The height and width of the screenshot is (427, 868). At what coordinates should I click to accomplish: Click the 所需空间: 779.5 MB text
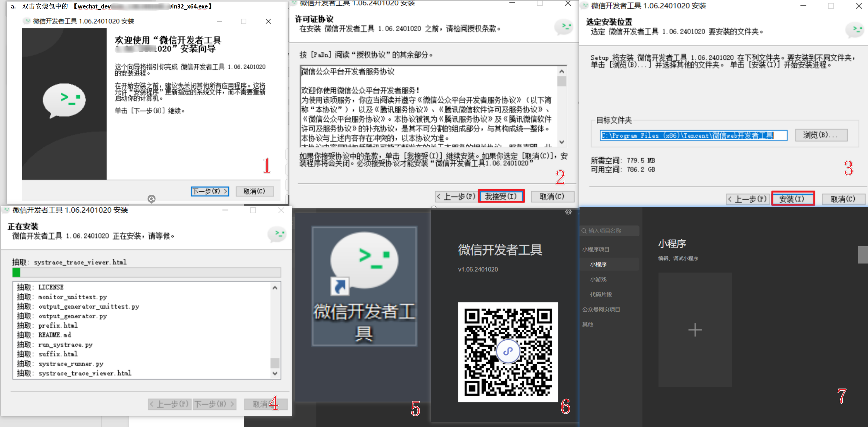coord(623,160)
